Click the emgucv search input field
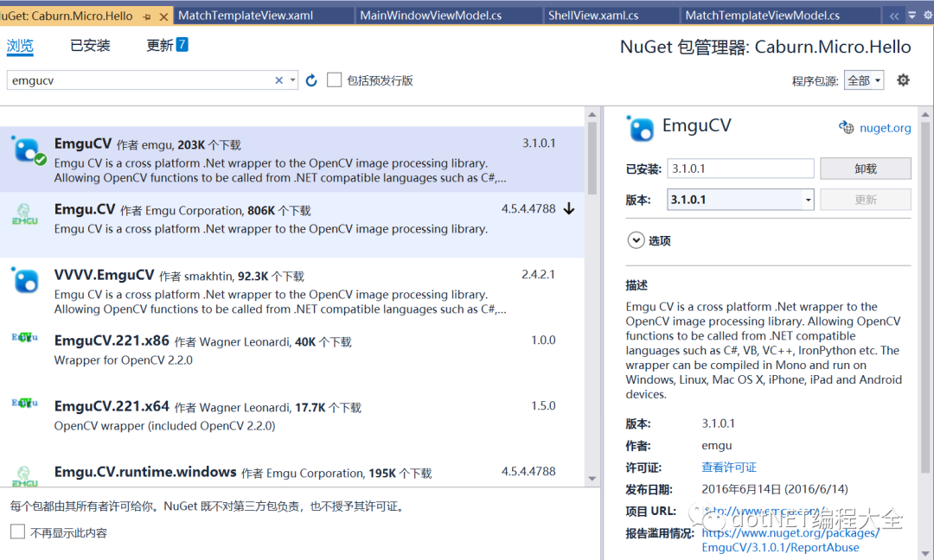This screenshot has width=934, height=560. (x=142, y=80)
